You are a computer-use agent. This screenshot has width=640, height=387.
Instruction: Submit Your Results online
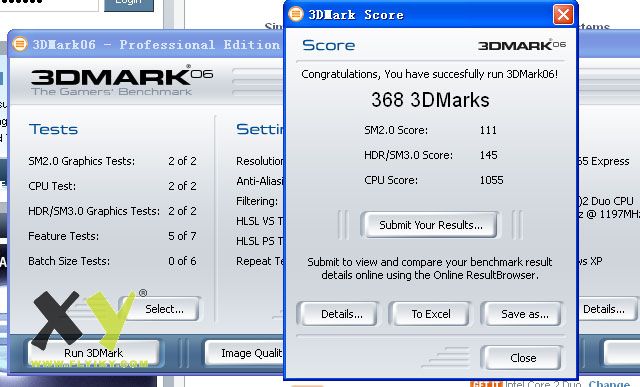[429, 225]
